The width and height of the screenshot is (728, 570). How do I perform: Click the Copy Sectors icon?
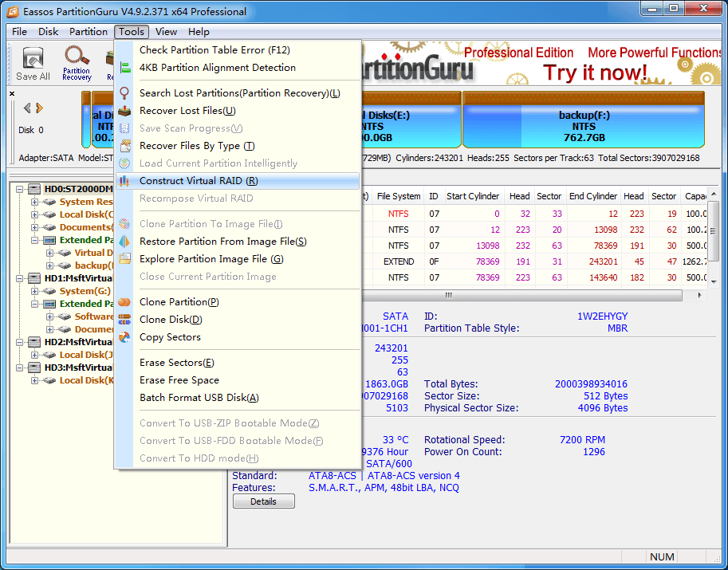pyautogui.click(x=124, y=337)
